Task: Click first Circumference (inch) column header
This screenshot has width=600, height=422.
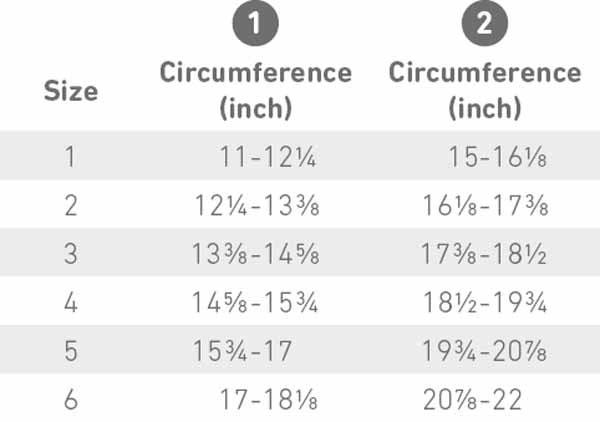Action: [x=256, y=90]
